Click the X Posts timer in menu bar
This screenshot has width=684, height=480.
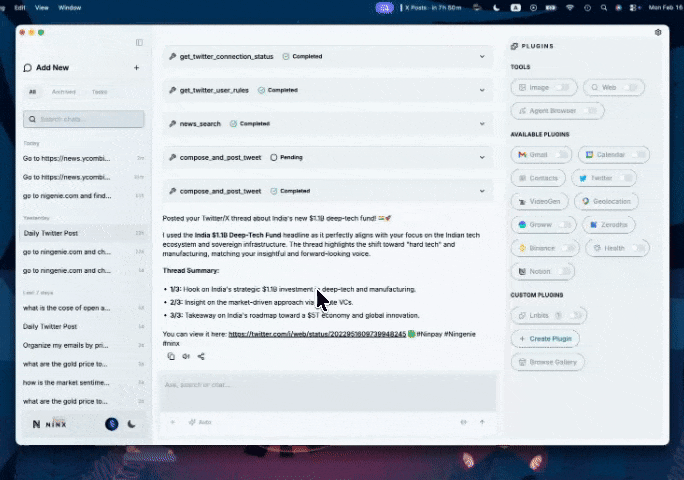431,7
